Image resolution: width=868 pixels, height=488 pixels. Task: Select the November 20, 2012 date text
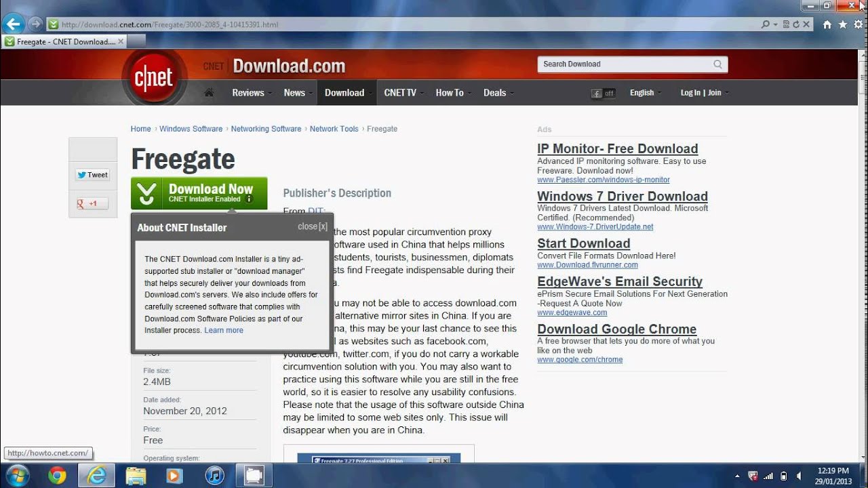coord(185,411)
